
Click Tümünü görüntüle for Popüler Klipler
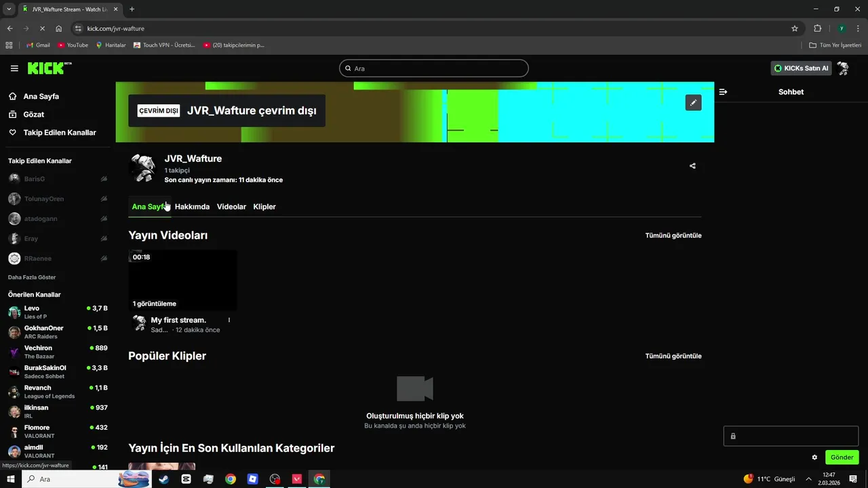click(673, 356)
